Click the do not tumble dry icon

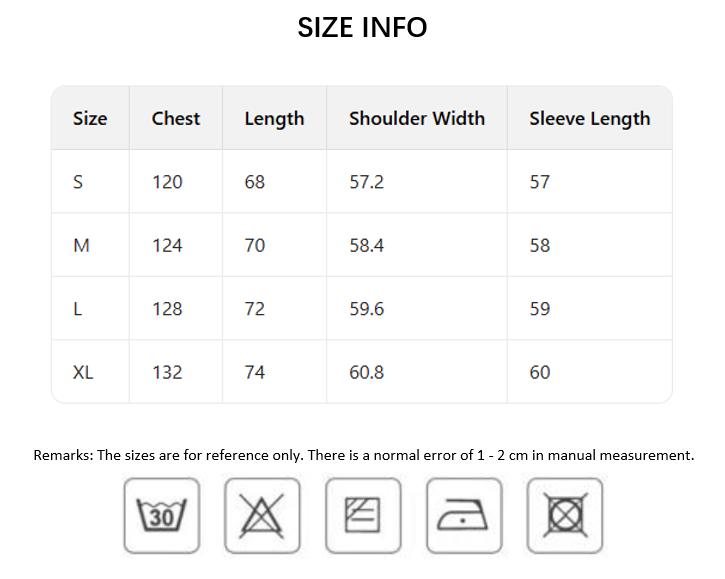coord(565,516)
